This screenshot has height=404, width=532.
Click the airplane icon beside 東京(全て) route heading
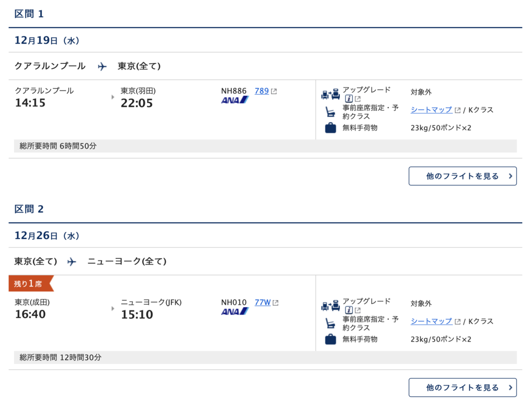[x=72, y=262]
